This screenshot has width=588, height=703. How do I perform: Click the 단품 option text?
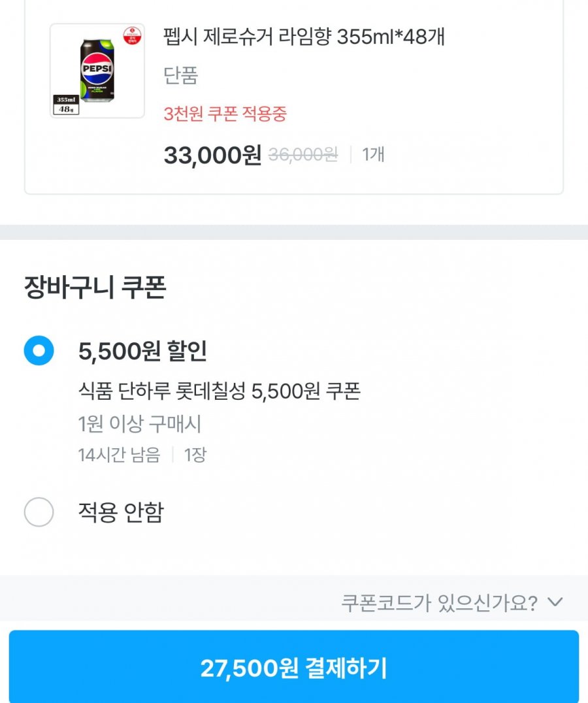(180, 76)
